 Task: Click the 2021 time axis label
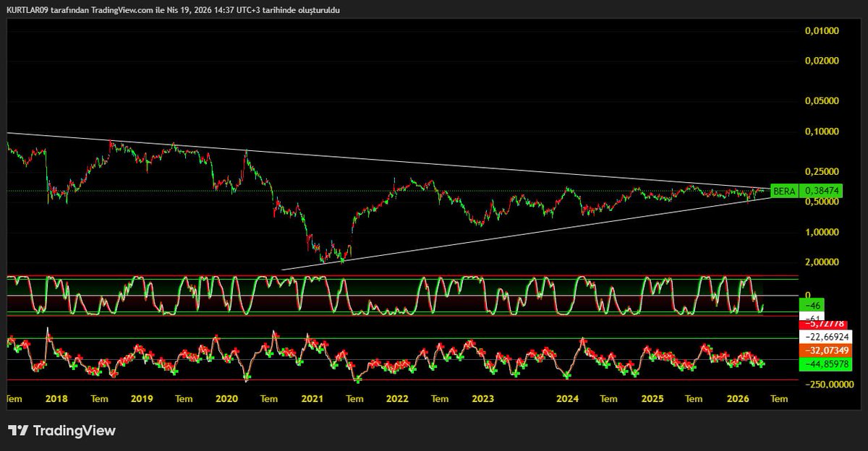[x=312, y=399]
